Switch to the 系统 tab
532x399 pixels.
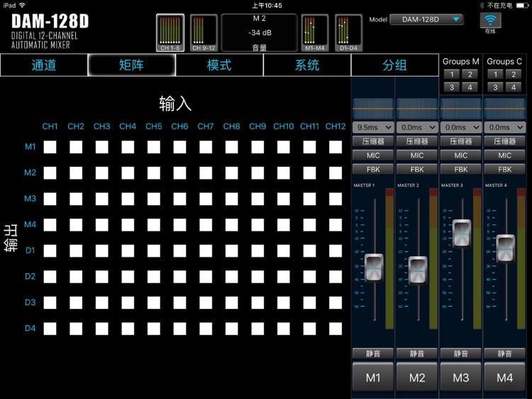[x=307, y=65]
